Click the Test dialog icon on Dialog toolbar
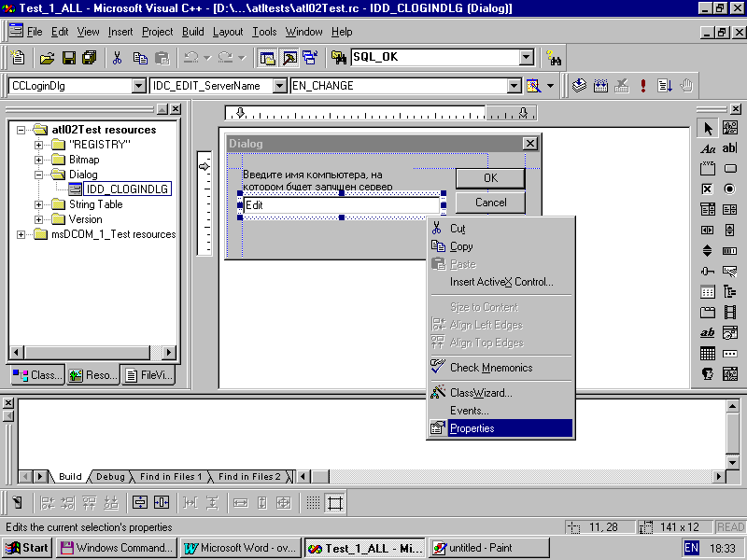This screenshot has width=747, height=560. click(18, 502)
